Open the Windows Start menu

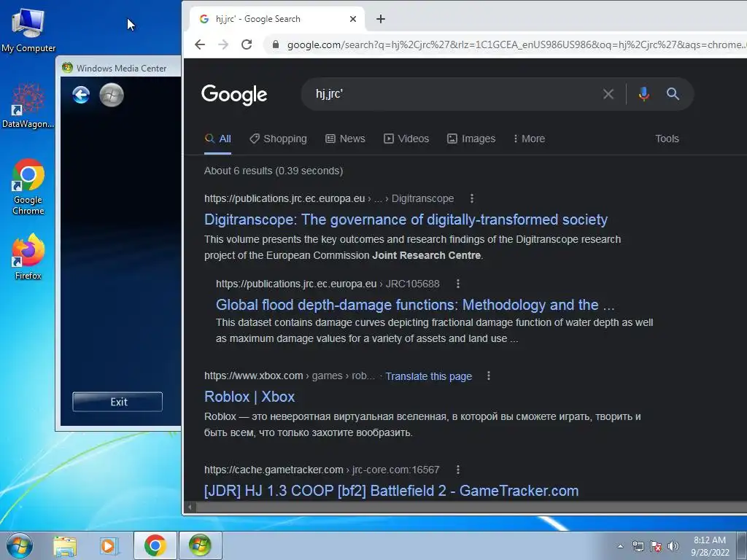coord(19,545)
